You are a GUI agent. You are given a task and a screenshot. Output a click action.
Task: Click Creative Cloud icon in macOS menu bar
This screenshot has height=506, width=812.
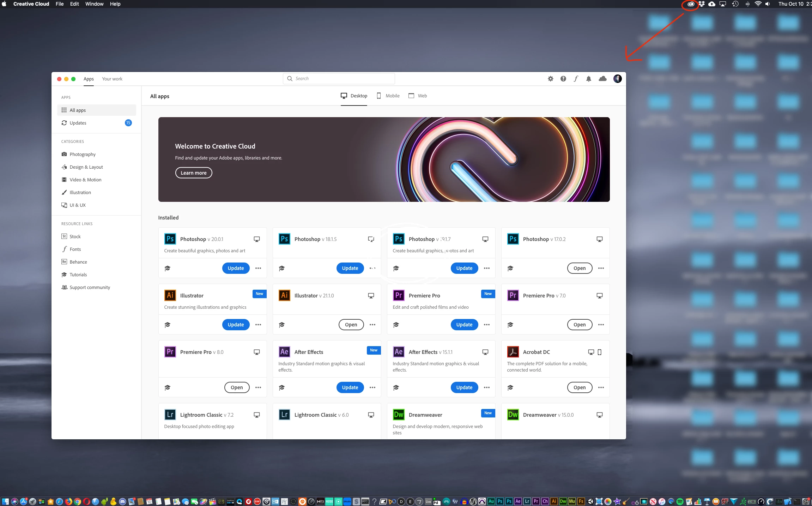[x=690, y=4]
